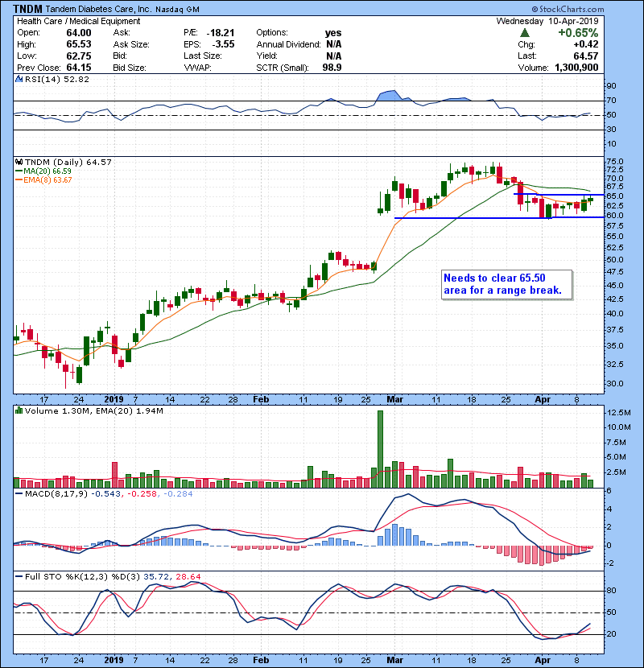Click the +0.65% percent change
This screenshot has height=668, width=644.
[x=578, y=33]
